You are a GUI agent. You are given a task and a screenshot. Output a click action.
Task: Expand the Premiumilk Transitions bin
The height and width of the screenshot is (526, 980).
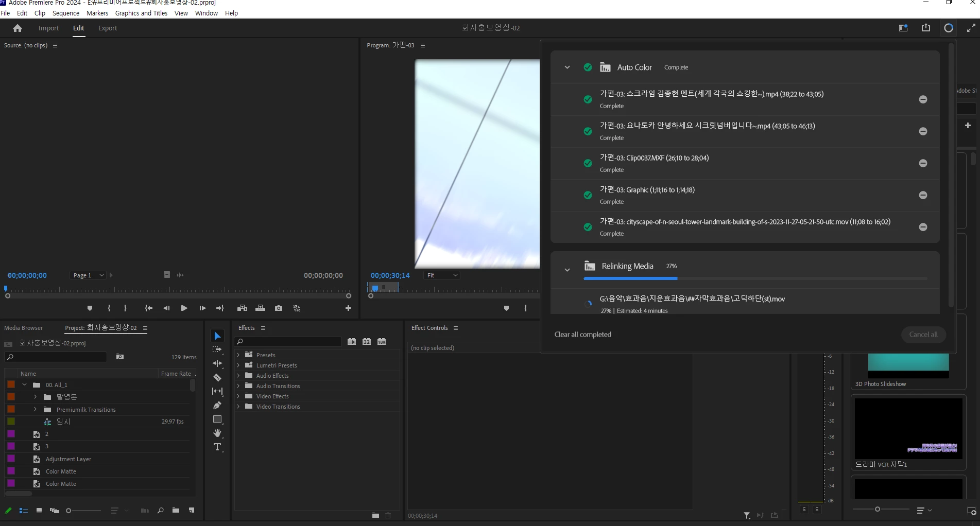(35, 409)
